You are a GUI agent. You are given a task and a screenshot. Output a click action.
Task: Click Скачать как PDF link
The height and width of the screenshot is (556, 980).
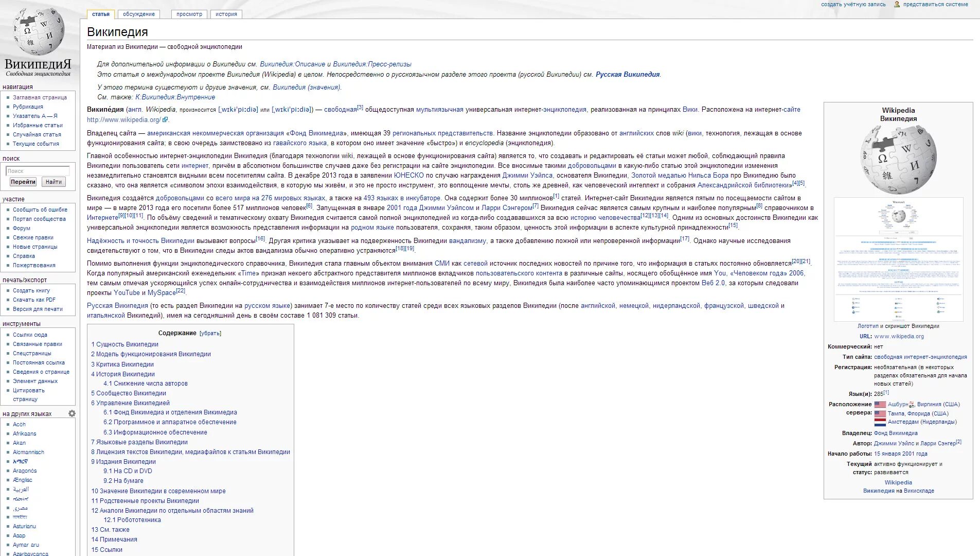pos(34,300)
